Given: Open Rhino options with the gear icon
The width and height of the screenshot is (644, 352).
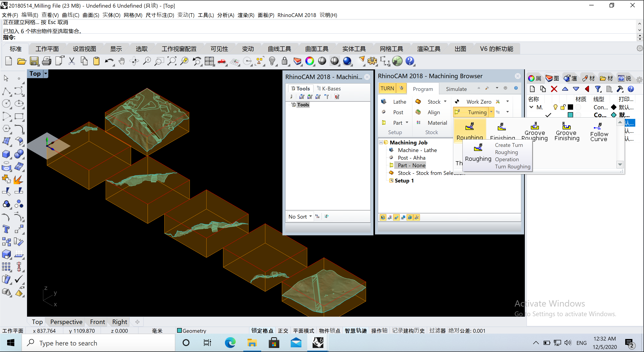Looking at the screenshot, I should pos(372,61).
